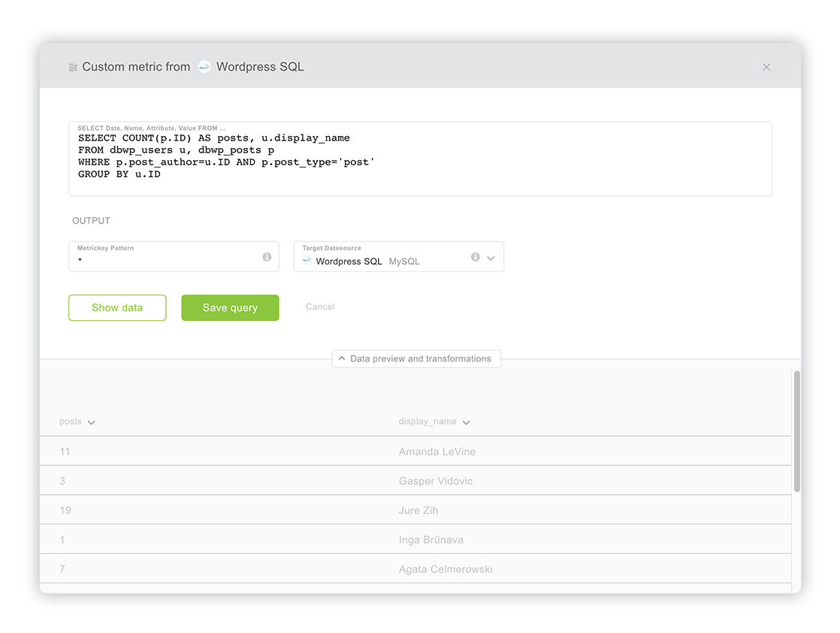Viewport: 840px width, 633px height.
Task: Save the SQL query
Action: pos(230,307)
